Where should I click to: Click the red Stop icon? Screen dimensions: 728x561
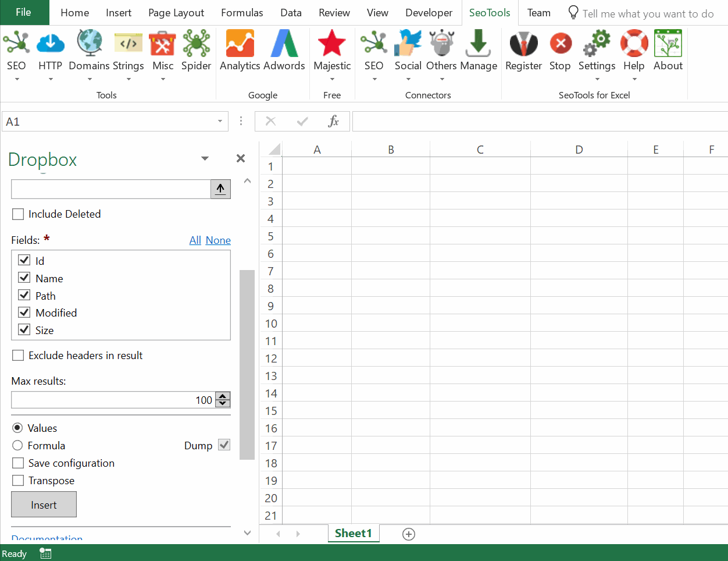click(x=561, y=43)
